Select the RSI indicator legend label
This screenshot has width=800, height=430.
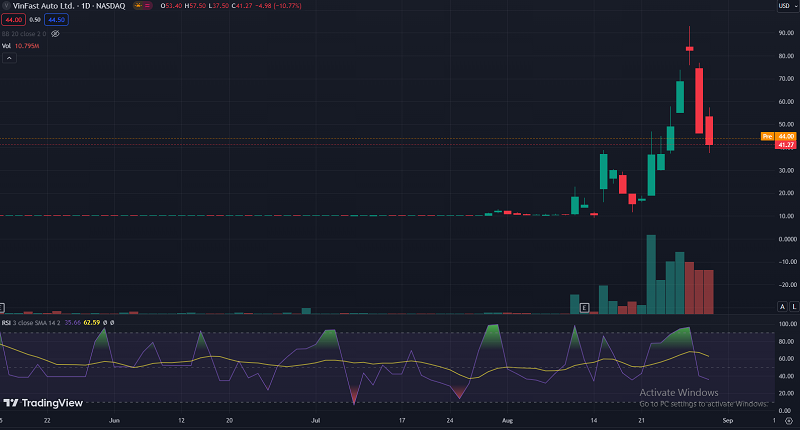tap(8, 323)
